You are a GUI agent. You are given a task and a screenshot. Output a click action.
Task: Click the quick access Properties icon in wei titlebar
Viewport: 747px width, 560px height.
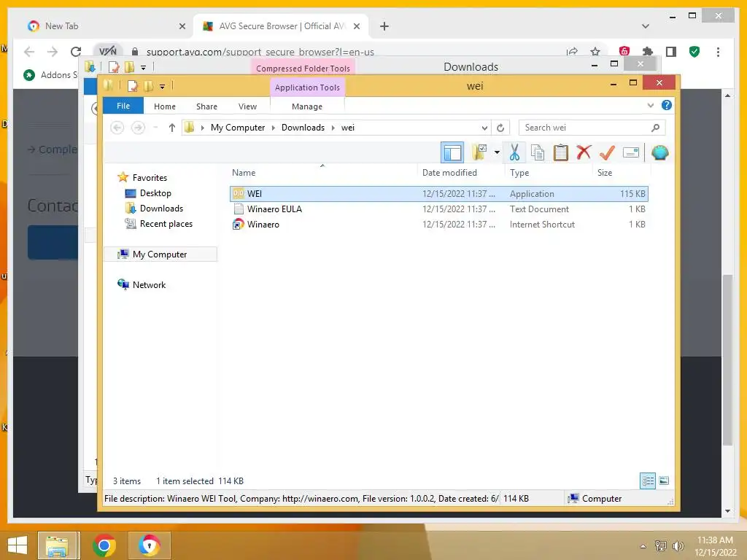point(133,86)
